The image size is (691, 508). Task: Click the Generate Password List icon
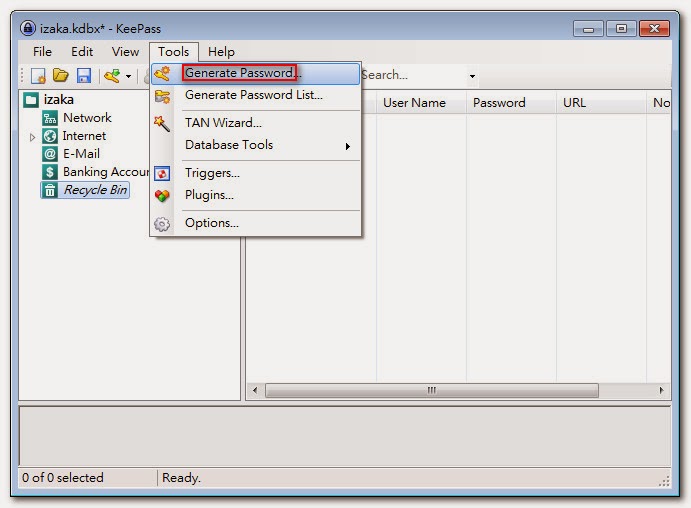(x=162, y=96)
